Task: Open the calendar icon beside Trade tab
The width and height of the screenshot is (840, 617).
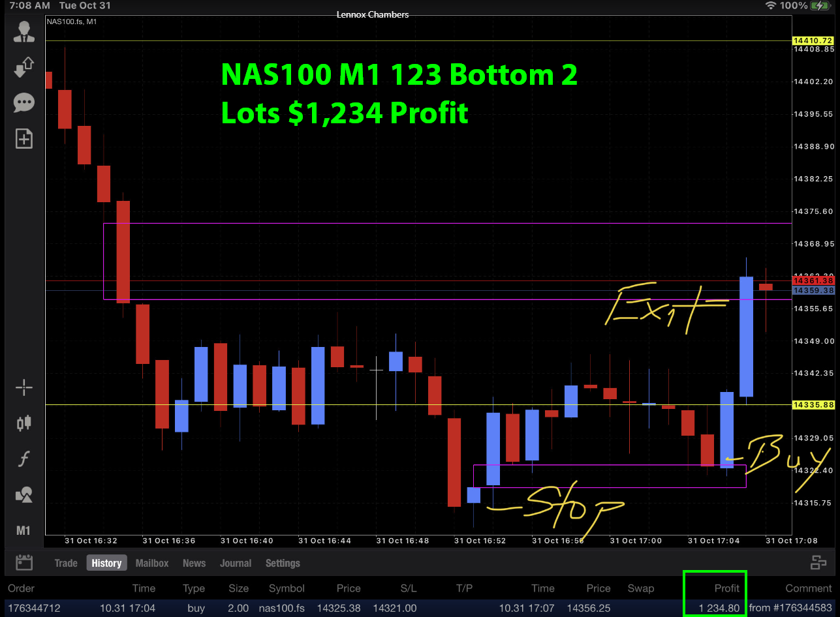Action: point(24,563)
